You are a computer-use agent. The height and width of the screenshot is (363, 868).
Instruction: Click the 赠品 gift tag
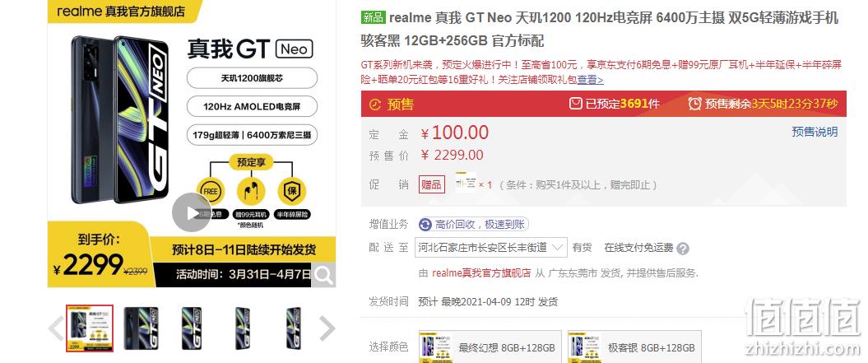(432, 184)
